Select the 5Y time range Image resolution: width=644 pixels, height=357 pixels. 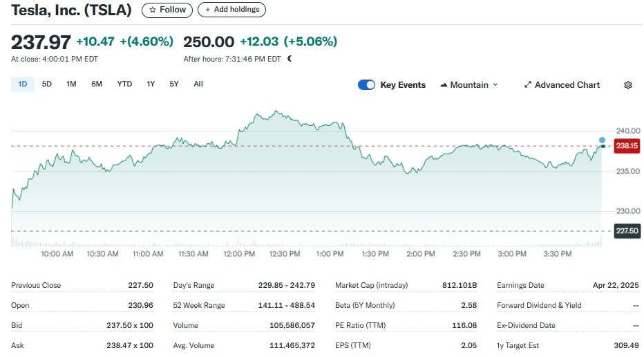point(174,84)
